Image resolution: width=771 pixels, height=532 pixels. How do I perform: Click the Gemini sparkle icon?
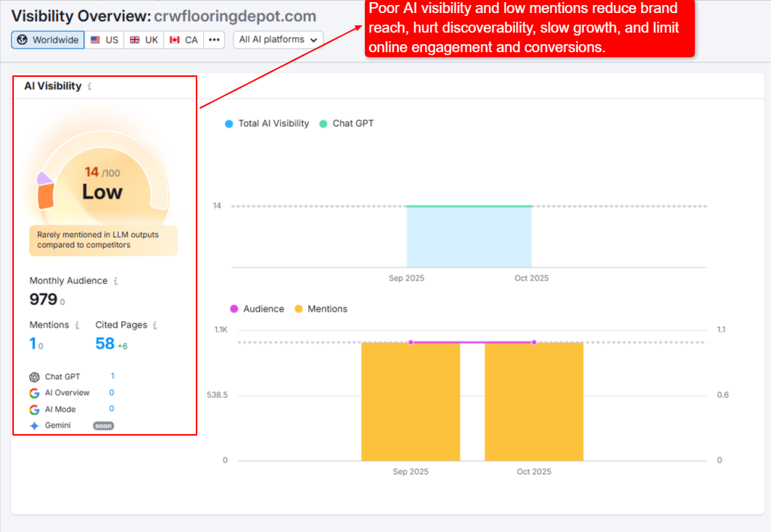(34, 425)
